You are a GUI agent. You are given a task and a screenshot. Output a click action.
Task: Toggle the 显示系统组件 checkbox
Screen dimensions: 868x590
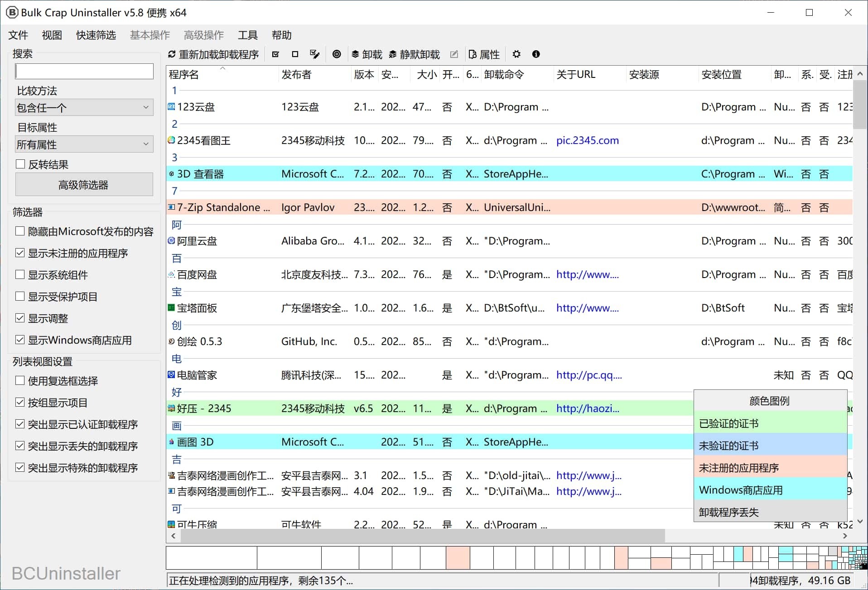pyautogui.click(x=20, y=275)
